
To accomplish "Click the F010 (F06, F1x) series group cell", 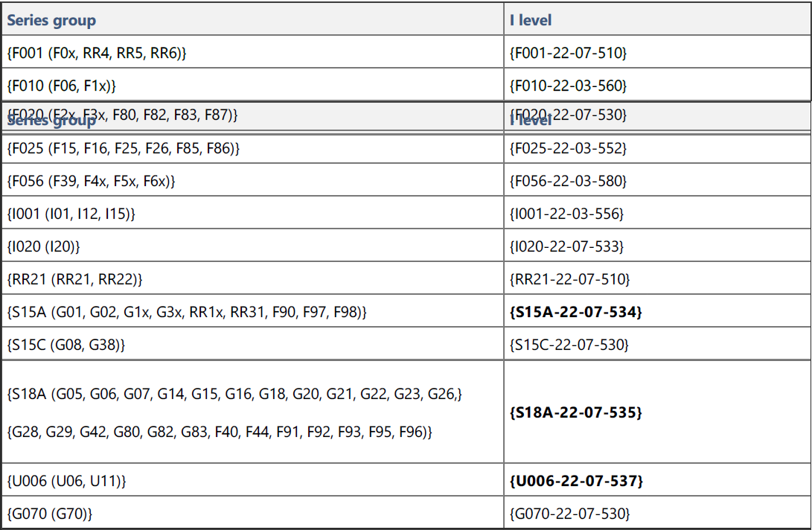I will tap(62, 85).
